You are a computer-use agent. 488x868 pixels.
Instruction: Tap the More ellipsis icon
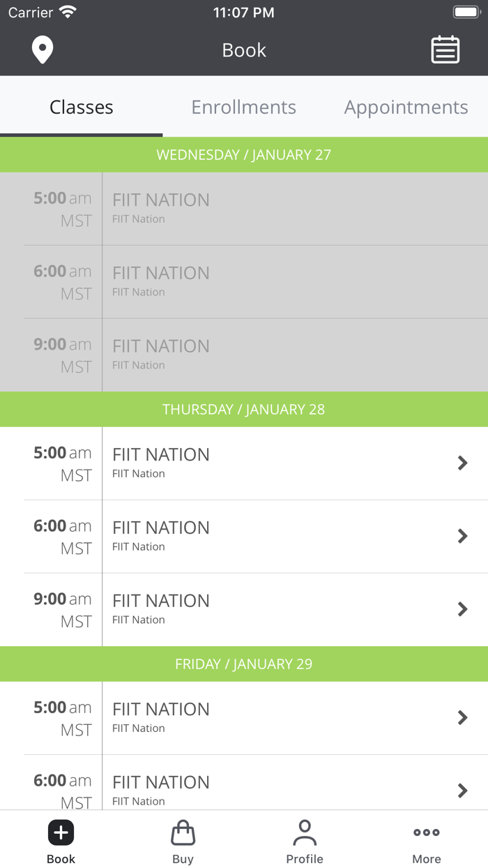click(426, 832)
